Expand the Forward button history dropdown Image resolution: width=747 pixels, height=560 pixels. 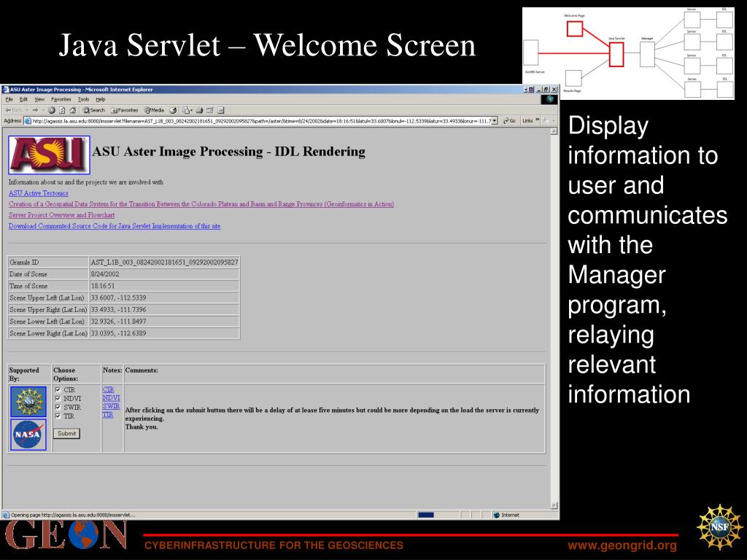point(43,110)
